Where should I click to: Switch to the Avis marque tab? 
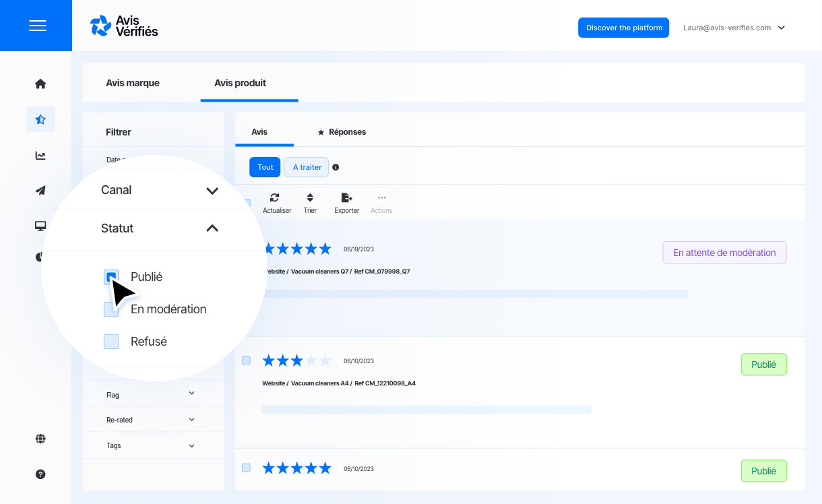tap(133, 83)
